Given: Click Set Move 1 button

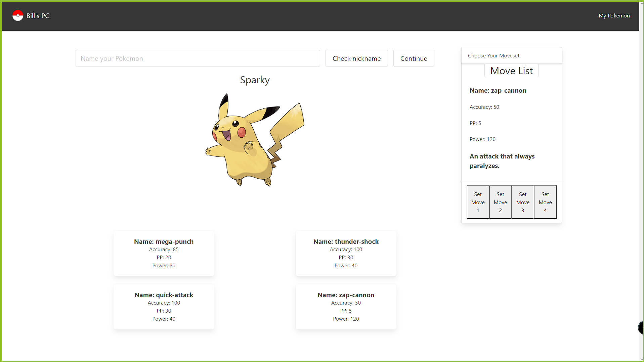Looking at the screenshot, I should (x=478, y=202).
